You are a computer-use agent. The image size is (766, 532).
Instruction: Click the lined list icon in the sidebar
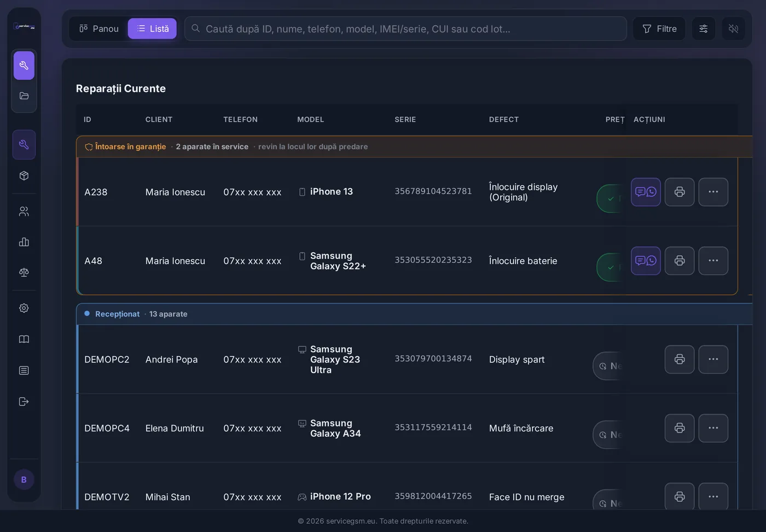coord(24,371)
